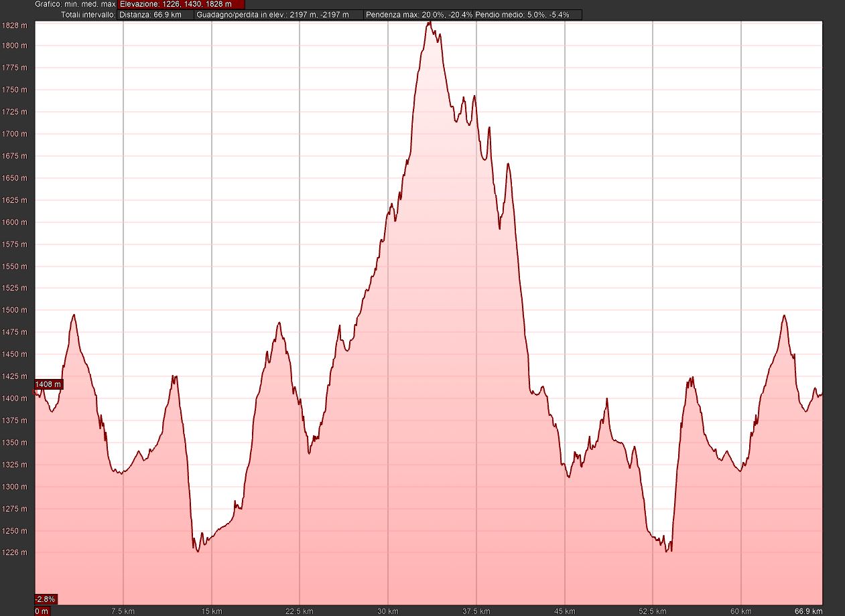Image resolution: width=845 pixels, height=616 pixels.
Task: Click the 1828 m y-axis label
Action: (x=15, y=25)
